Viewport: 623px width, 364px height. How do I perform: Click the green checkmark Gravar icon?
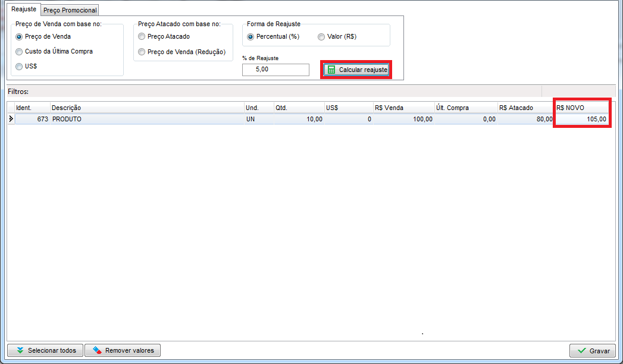tap(581, 351)
